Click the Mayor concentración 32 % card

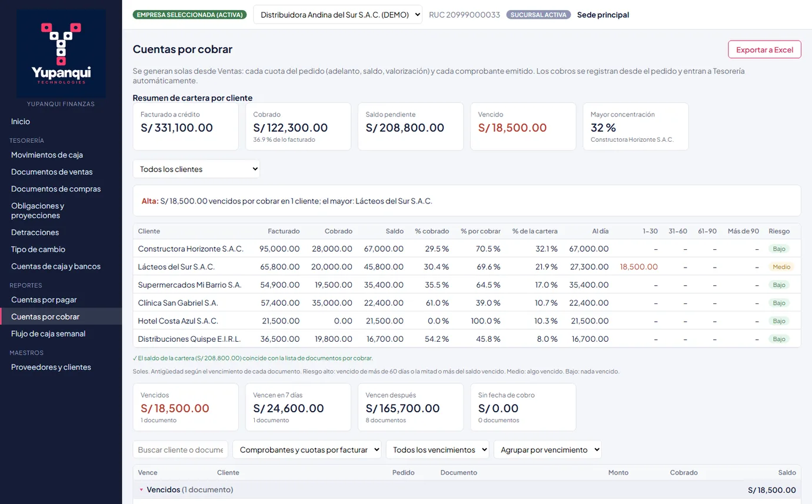(x=635, y=126)
